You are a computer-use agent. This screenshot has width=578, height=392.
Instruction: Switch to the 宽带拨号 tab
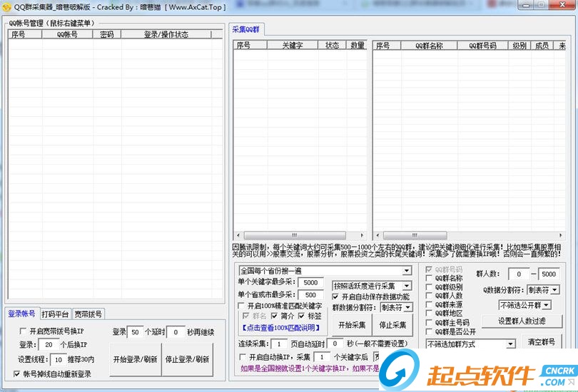[88, 314]
